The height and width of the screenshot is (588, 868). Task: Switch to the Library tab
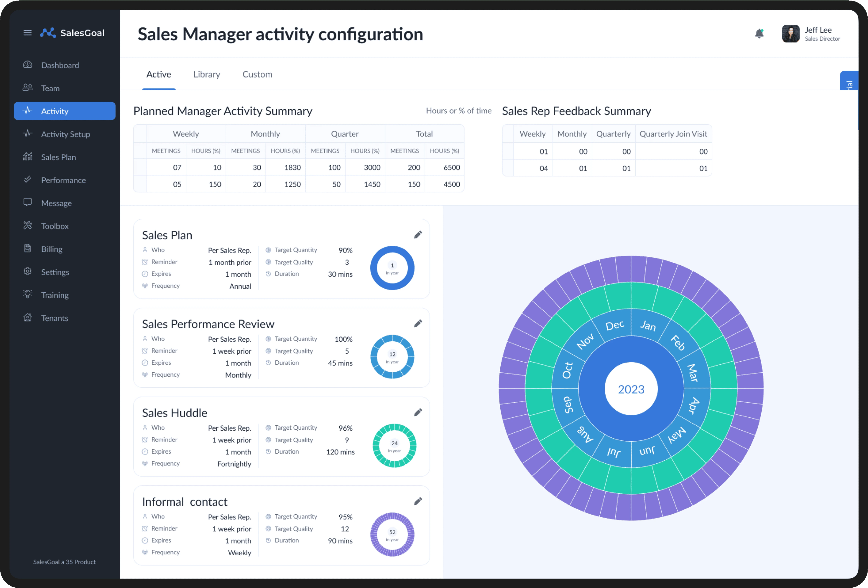[x=207, y=74]
